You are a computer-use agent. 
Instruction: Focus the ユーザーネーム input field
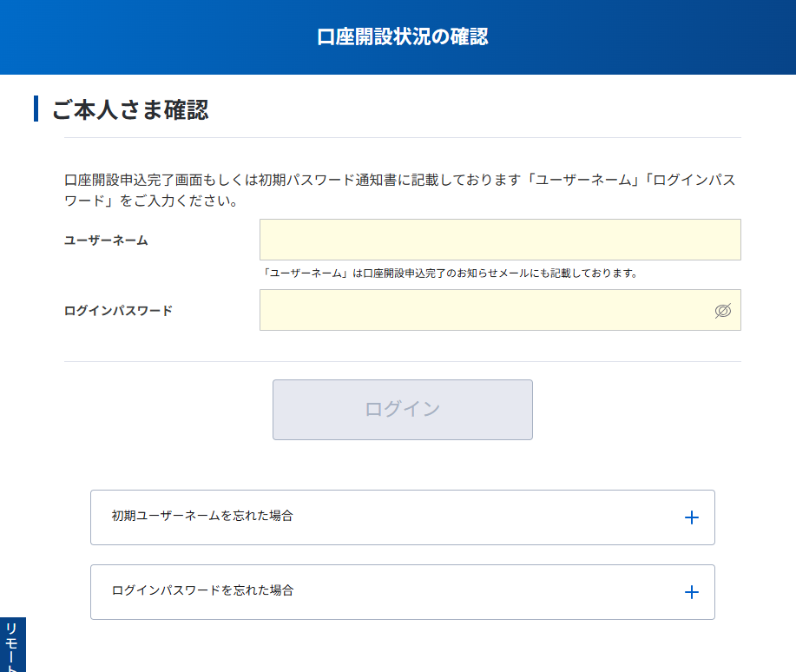coord(499,240)
